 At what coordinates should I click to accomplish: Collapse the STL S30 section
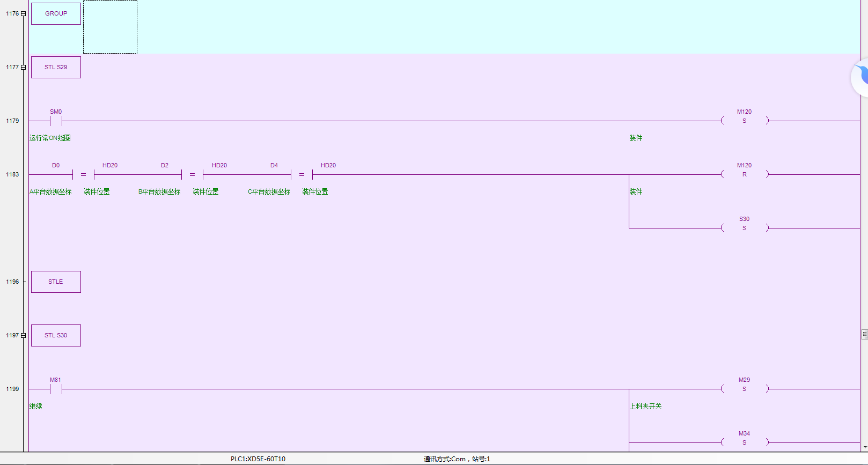23,336
